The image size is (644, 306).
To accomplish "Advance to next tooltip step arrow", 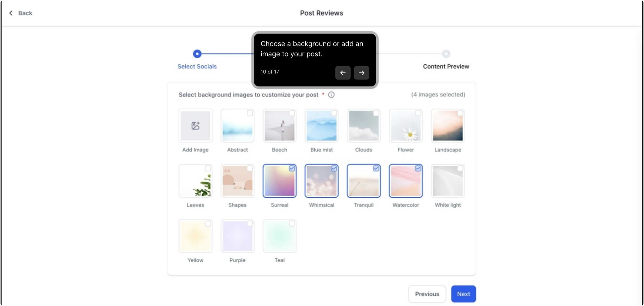I will pos(362,73).
